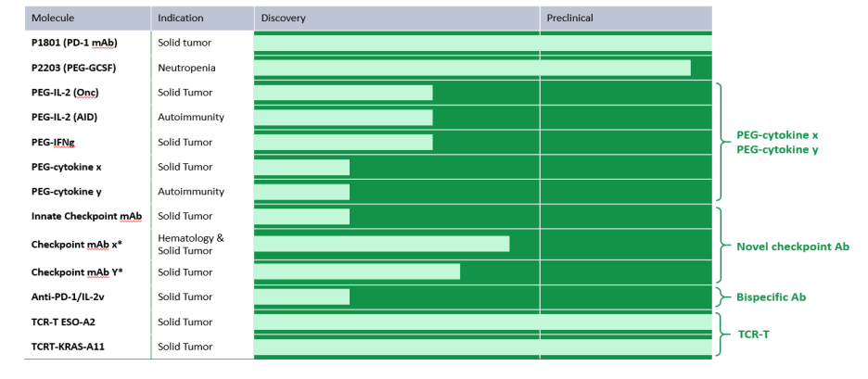
Task: Click the Innate Checkpoint mAb row label
Action: click(86, 216)
